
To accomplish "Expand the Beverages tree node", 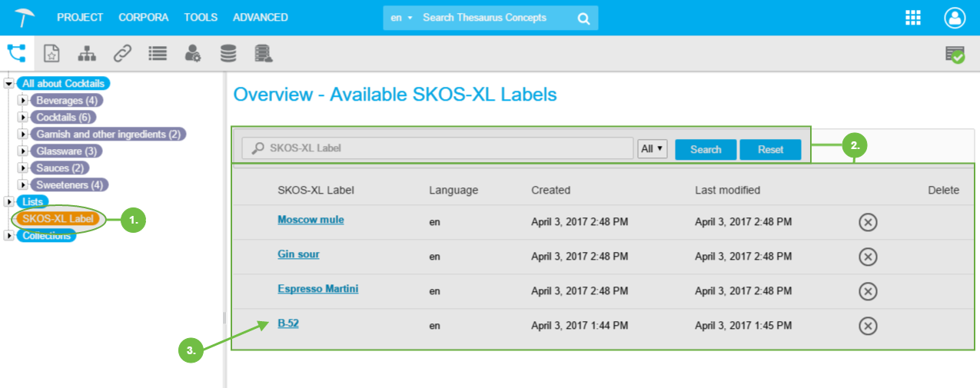I will pos(23,101).
